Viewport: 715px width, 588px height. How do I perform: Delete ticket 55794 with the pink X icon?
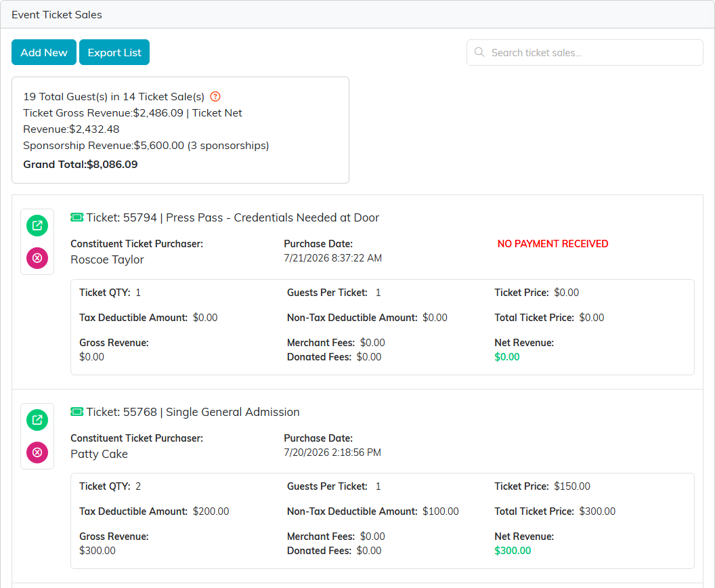coord(37,258)
